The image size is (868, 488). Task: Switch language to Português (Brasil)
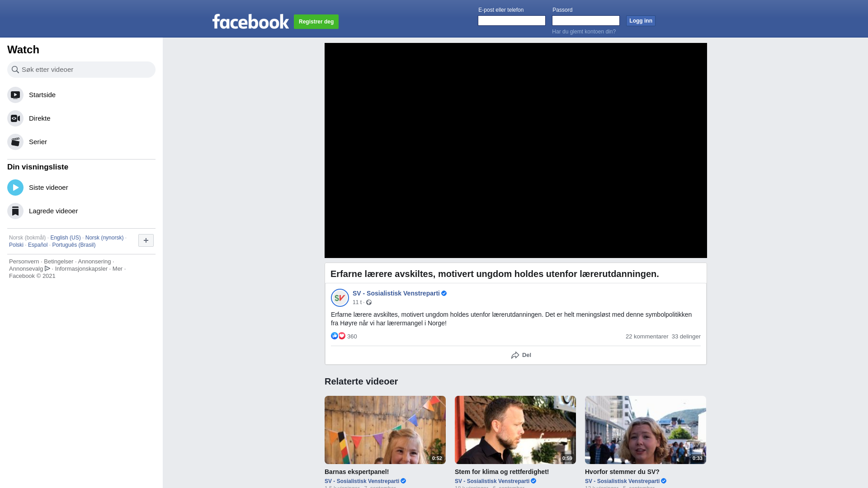[x=74, y=245]
